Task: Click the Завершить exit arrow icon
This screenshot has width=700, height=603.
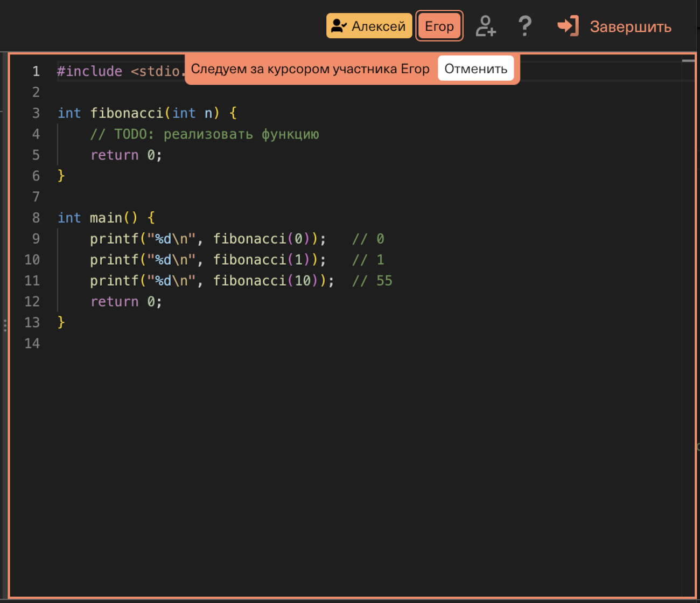Action: (568, 26)
